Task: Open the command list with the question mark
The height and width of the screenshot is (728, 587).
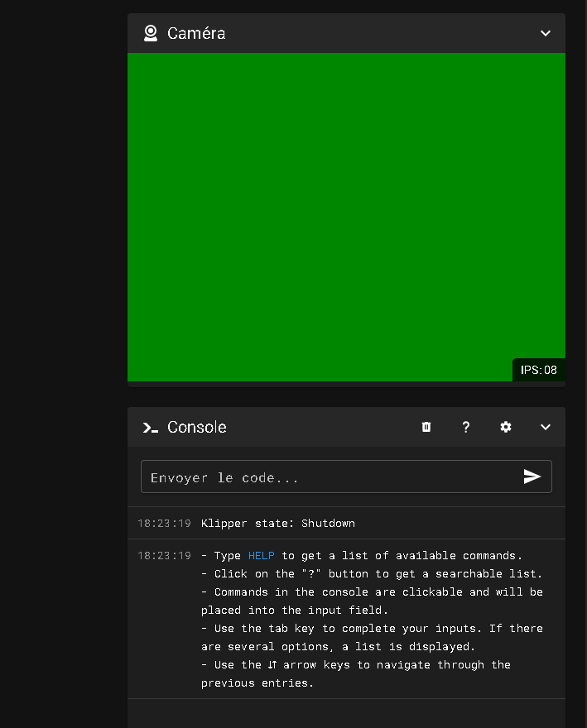Action: [465, 427]
